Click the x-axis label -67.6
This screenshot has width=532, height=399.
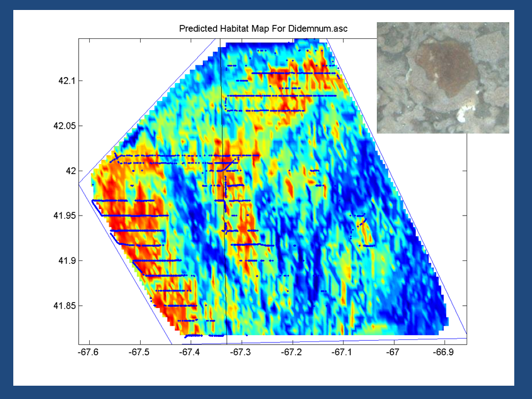tap(88, 352)
